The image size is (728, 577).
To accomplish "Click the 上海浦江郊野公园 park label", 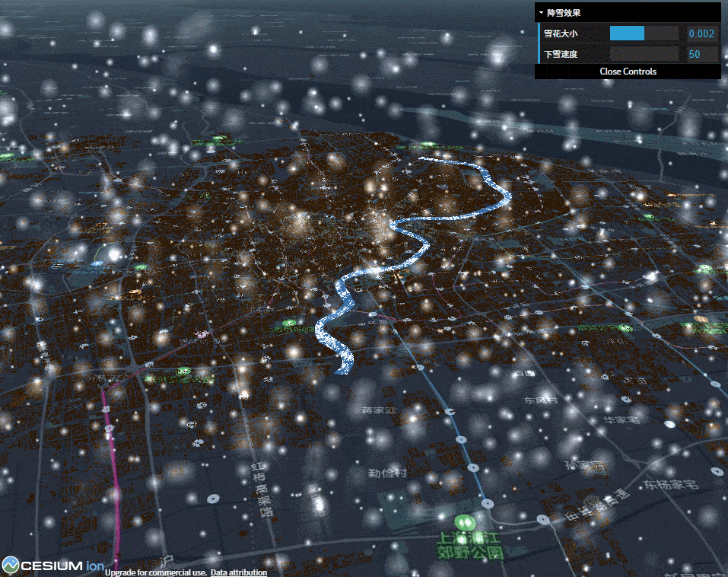I will click(470, 546).
